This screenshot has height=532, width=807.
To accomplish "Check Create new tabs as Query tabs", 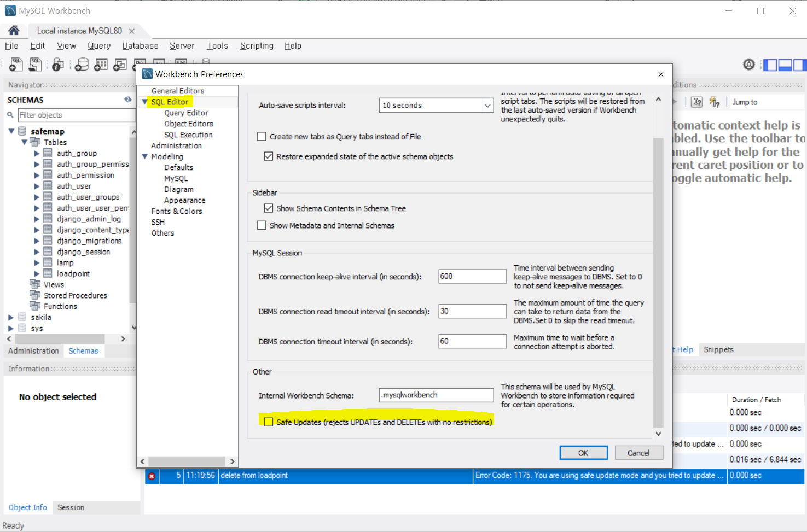I will tap(262, 137).
